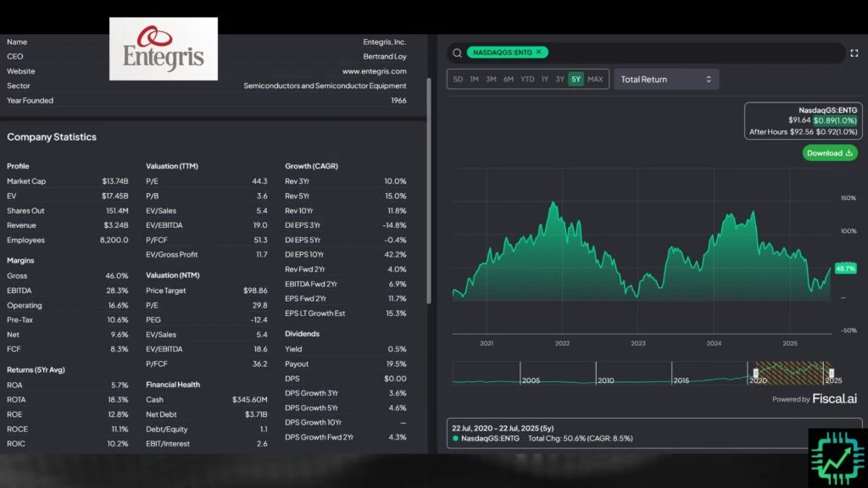
Task: Select the 3Y time range
Action: coord(559,79)
